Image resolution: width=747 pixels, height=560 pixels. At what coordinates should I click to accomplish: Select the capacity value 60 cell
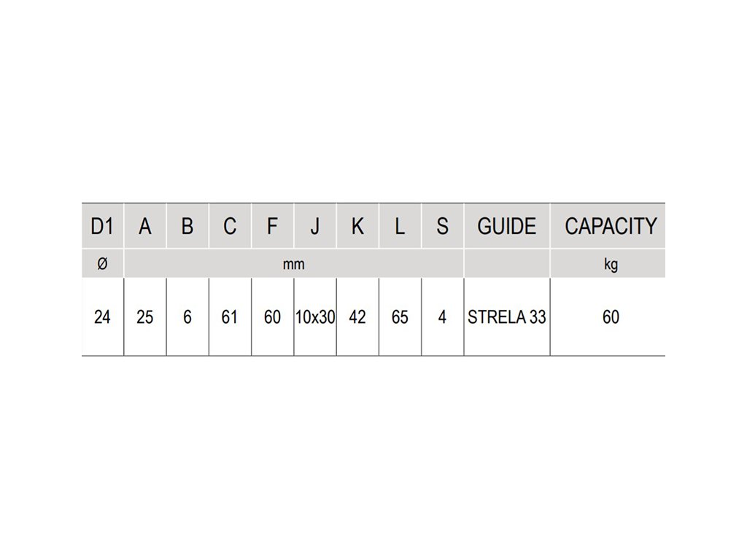click(608, 316)
